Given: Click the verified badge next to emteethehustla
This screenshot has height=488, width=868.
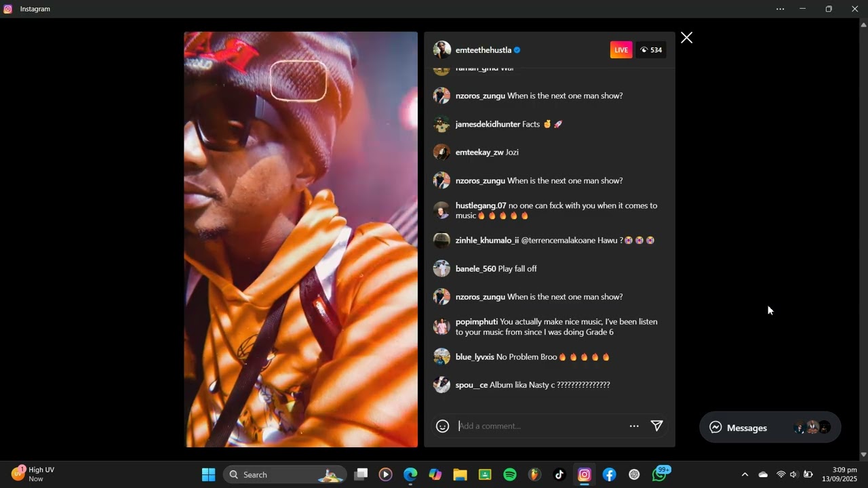Looking at the screenshot, I should (517, 50).
